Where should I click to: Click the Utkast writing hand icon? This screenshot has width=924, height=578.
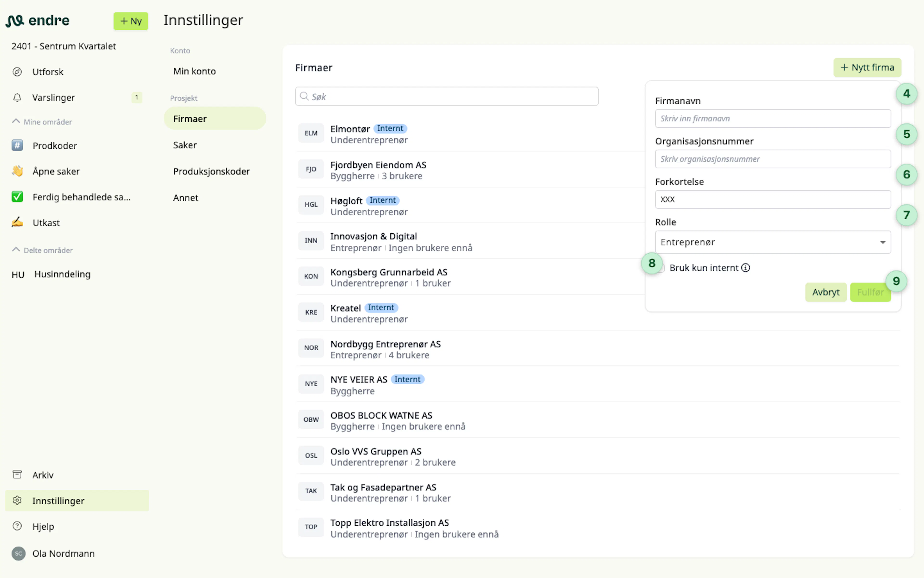click(17, 223)
